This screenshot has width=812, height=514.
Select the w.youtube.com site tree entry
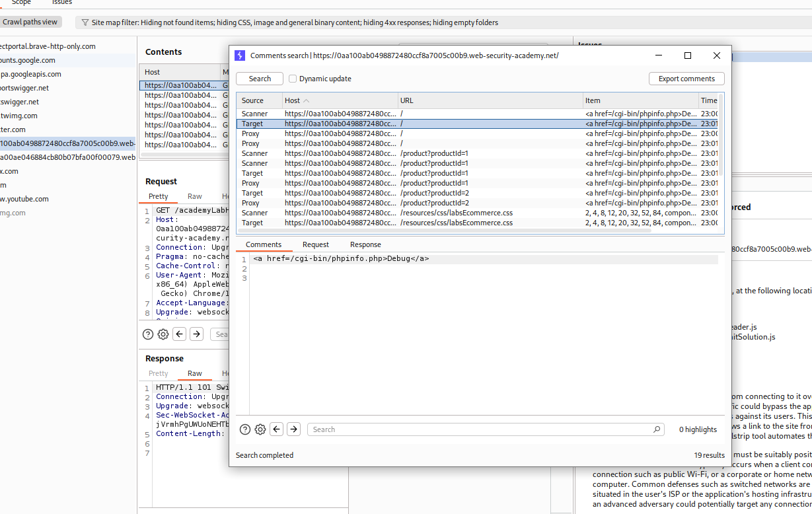click(x=25, y=199)
